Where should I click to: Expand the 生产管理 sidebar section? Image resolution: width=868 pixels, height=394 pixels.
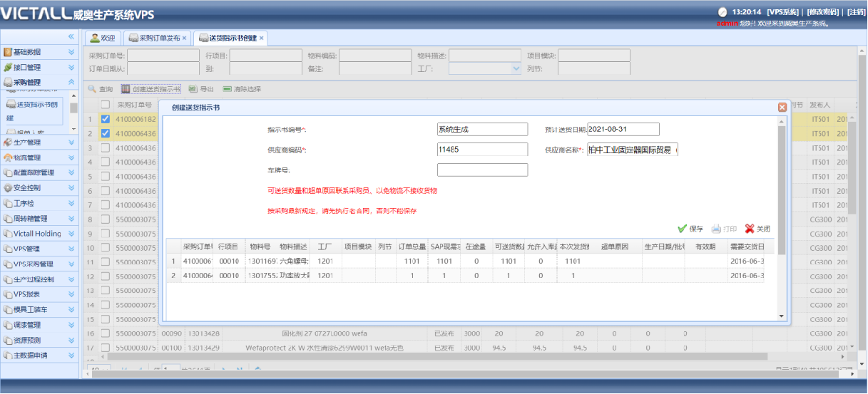pyautogui.click(x=71, y=142)
